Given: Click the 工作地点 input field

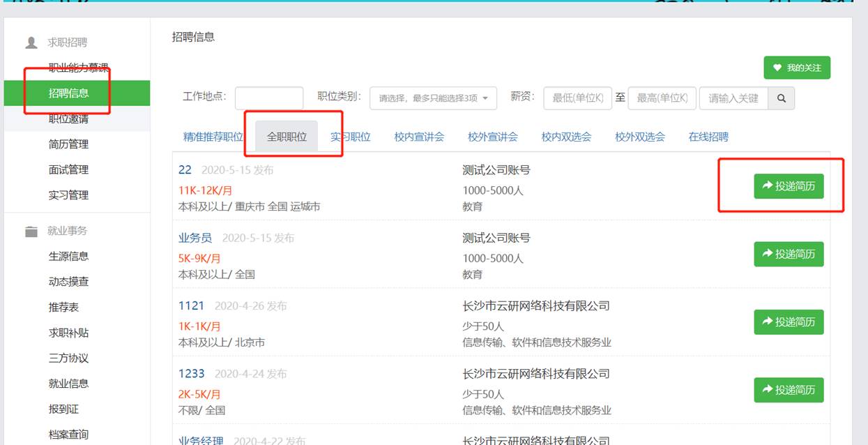Looking at the screenshot, I should click(x=269, y=98).
